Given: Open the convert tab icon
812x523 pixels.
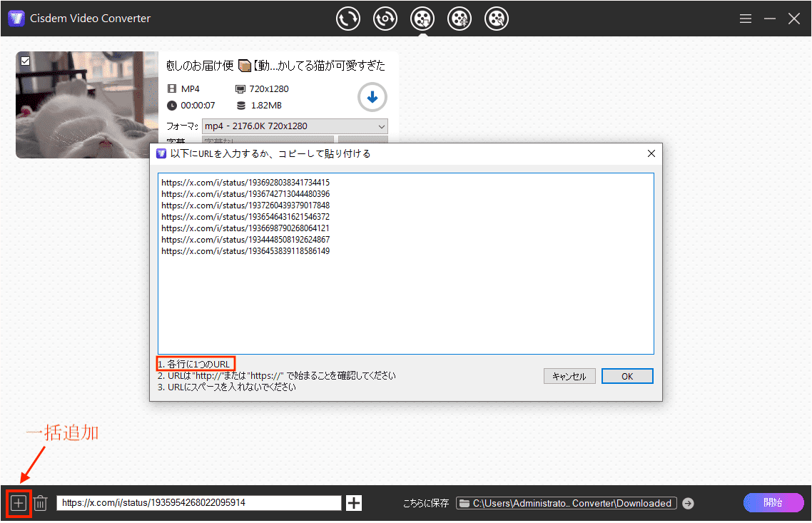Looking at the screenshot, I should [348, 19].
